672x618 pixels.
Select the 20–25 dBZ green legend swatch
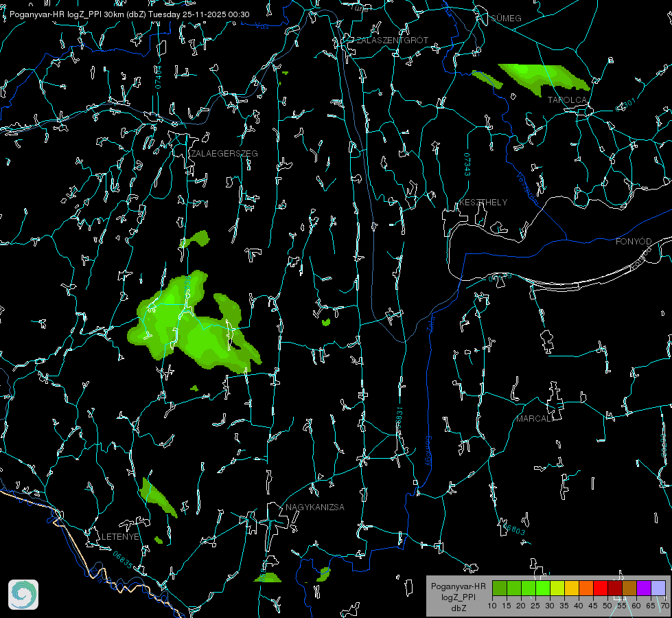[529, 588]
